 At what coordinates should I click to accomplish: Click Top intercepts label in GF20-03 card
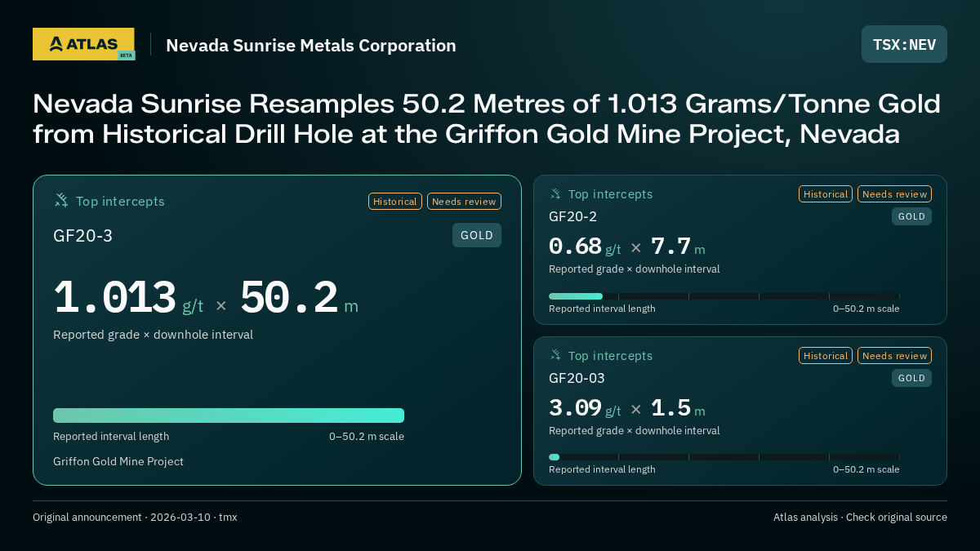pyautogui.click(x=610, y=356)
